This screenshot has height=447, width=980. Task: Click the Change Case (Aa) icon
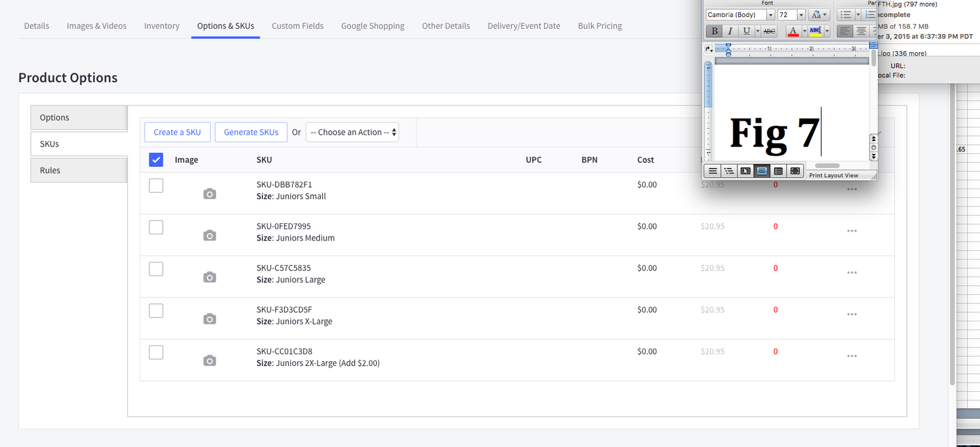819,15
